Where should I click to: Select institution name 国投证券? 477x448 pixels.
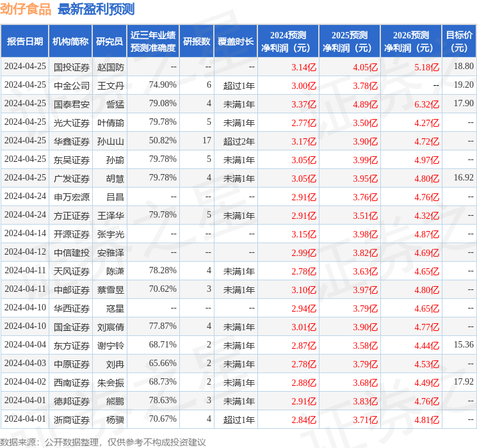pyautogui.click(x=72, y=67)
